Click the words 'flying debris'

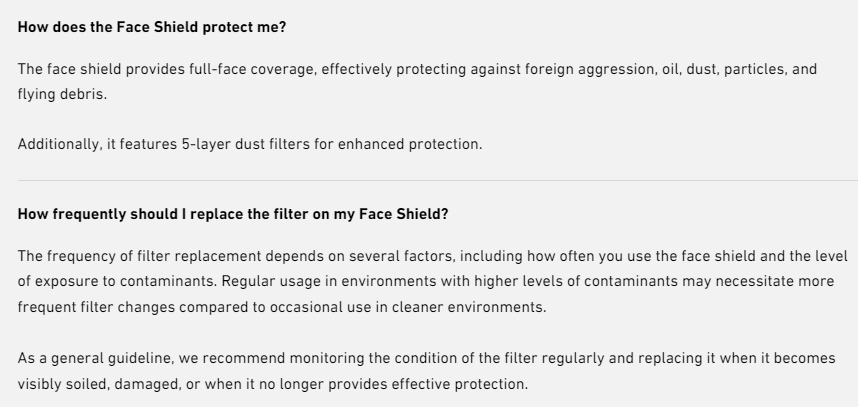click(60, 95)
